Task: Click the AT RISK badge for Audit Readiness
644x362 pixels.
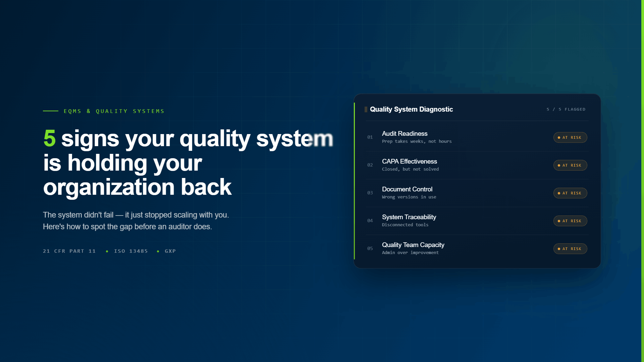Action: (x=570, y=137)
